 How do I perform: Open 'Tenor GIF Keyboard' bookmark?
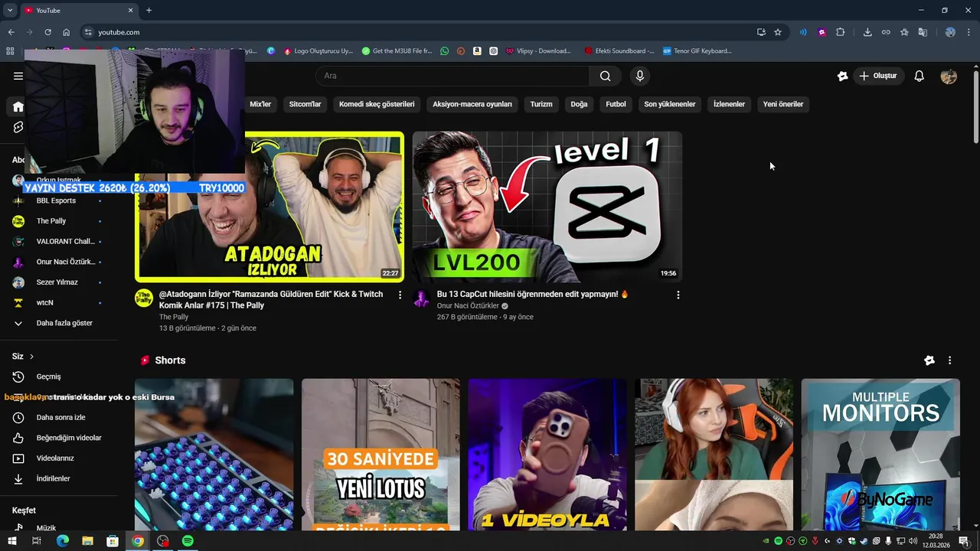697,51
